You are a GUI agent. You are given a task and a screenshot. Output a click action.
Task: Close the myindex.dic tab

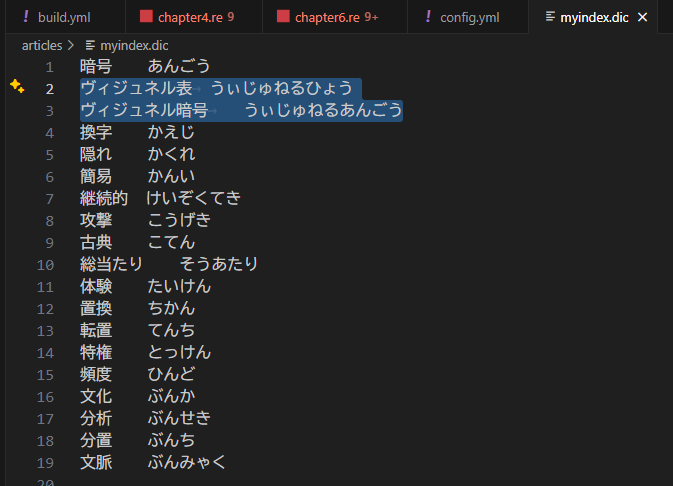(642, 18)
